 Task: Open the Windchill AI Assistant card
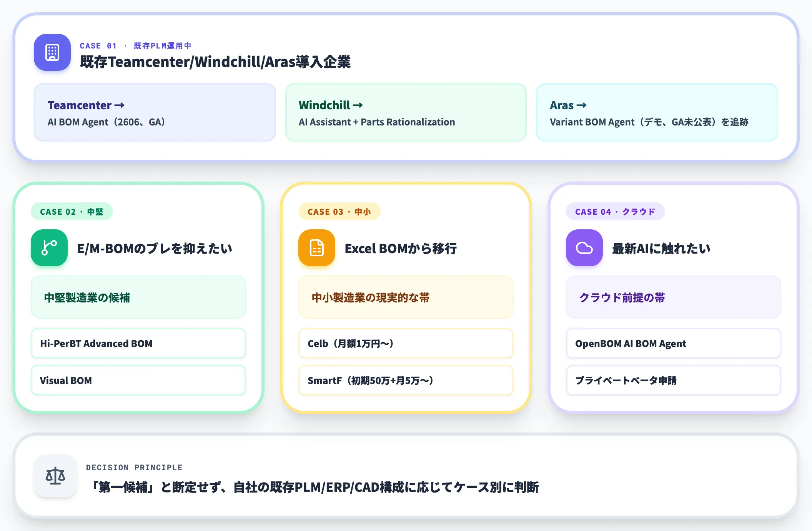(x=406, y=112)
